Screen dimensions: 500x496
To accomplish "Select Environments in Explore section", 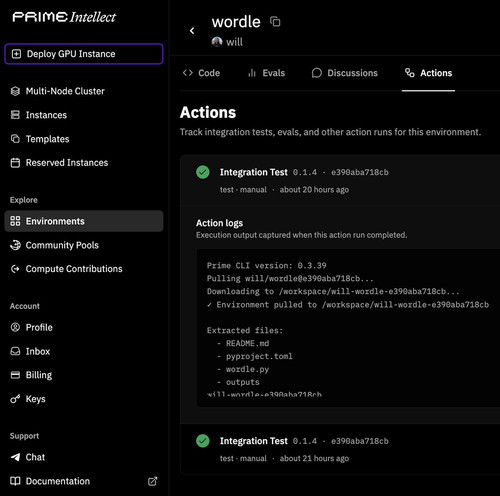I will [x=84, y=221].
